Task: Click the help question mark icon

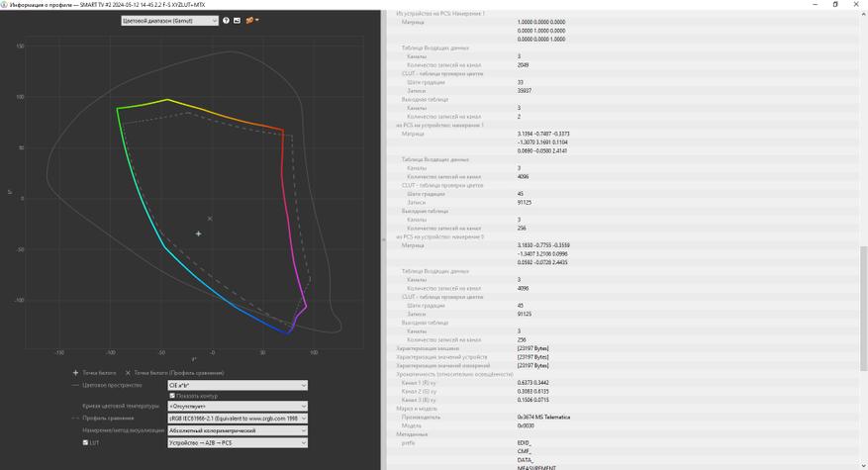Action: click(x=226, y=21)
